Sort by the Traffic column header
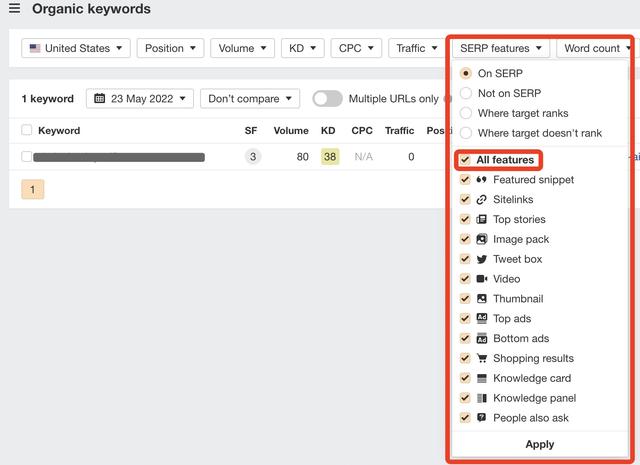This screenshot has height=465, width=640. coord(399,131)
